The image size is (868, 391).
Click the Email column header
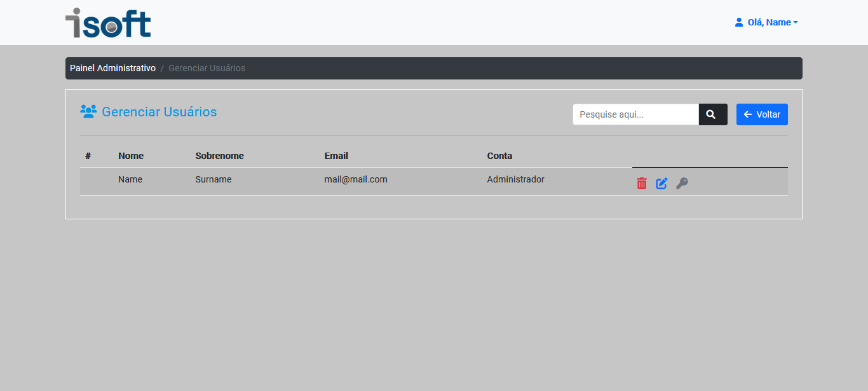click(336, 156)
